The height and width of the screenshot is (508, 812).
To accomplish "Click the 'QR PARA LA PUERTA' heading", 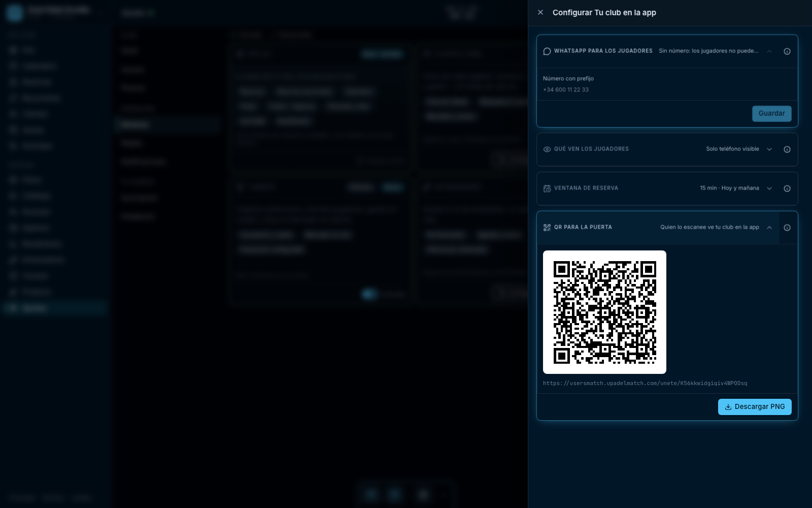I will (583, 227).
